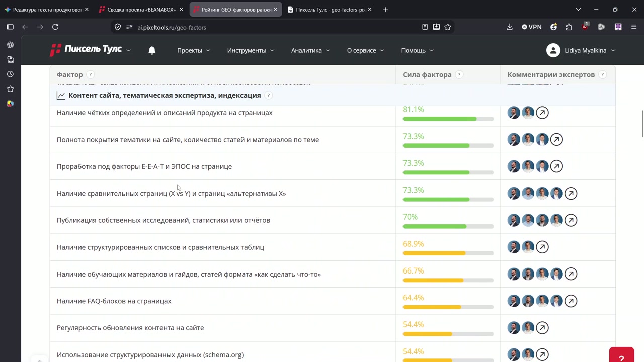Go back to the previous page

click(x=25, y=27)
